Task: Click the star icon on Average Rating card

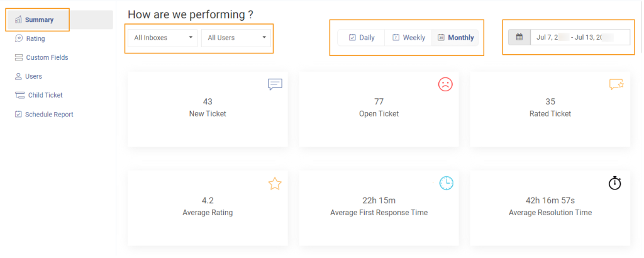Action: pos(275,184)
